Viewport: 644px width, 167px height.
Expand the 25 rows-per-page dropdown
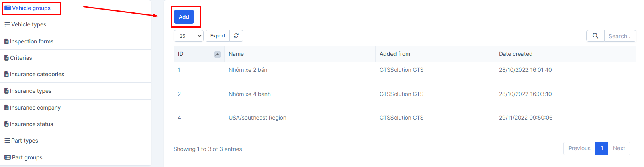[x=188, y=36]
